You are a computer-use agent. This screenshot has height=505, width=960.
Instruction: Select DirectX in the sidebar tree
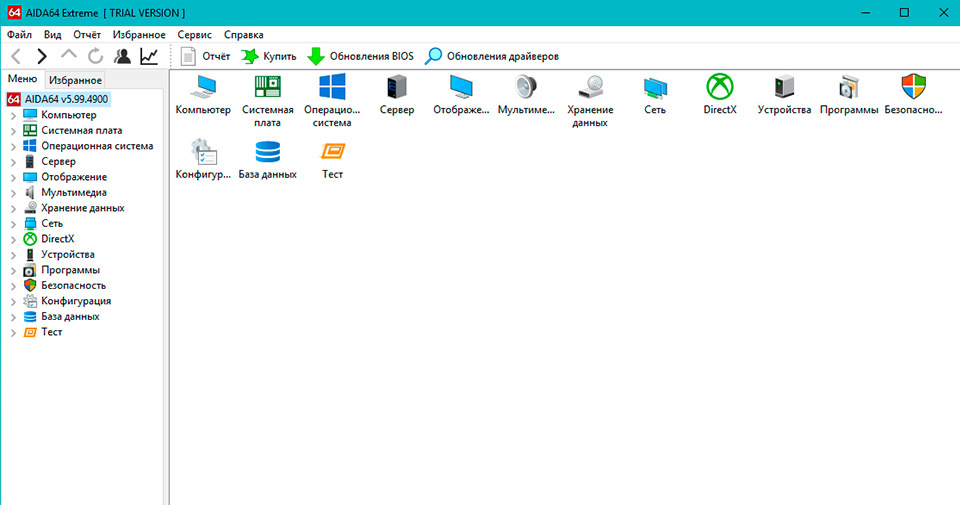(48, 239)
